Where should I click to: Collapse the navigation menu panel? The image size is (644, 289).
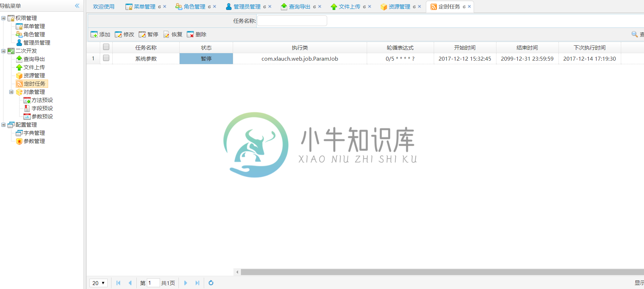pyautogui.click(x=77, y=6)
